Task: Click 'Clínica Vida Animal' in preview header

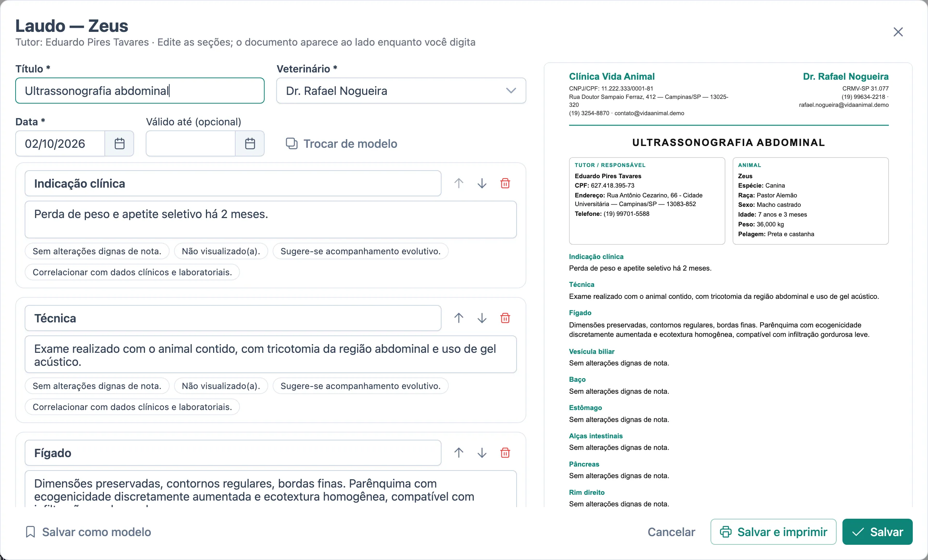Action: point(612,76)
